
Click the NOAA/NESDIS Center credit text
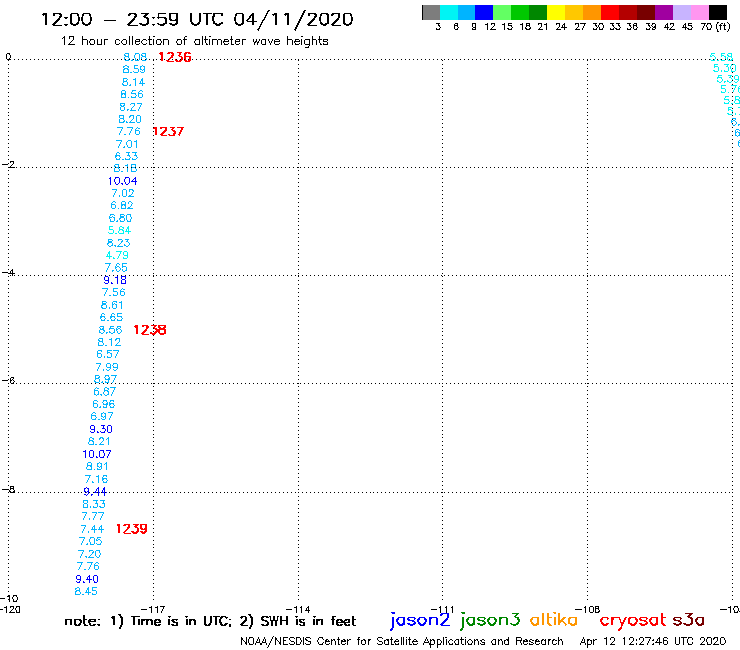coord(402,642)
